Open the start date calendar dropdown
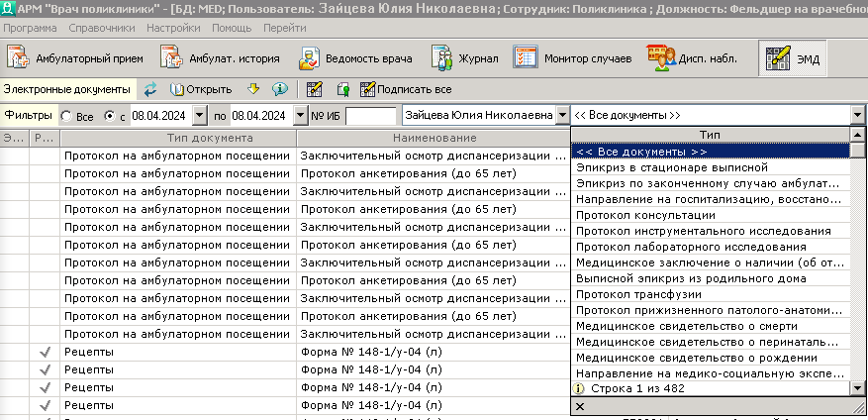This screenshot has width=868, height=420. 200,116
